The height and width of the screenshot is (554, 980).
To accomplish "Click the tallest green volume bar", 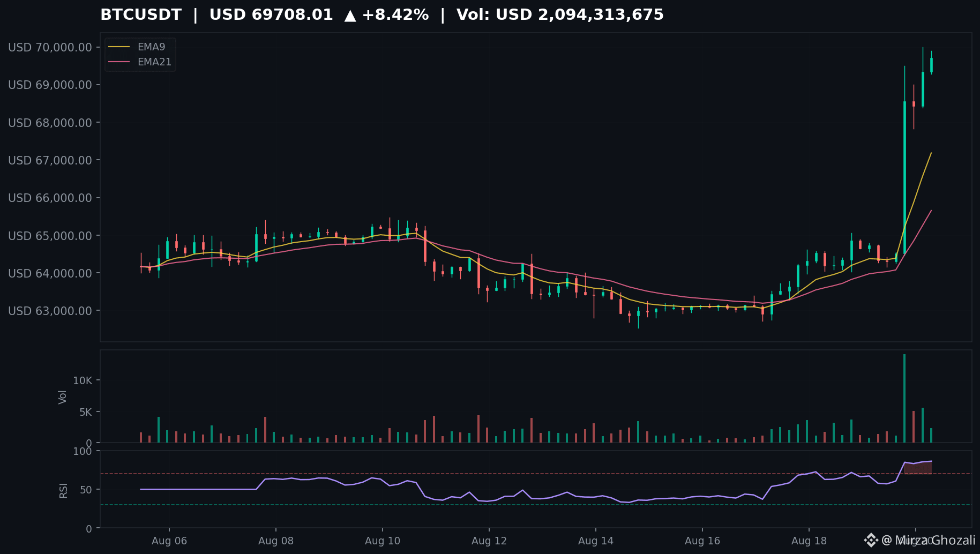I will [x=904, y=398].
